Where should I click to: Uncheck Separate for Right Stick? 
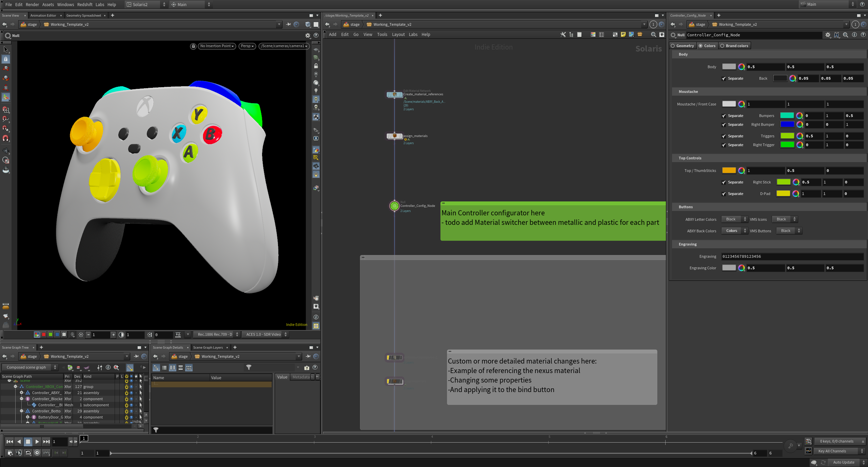(724, 182)
